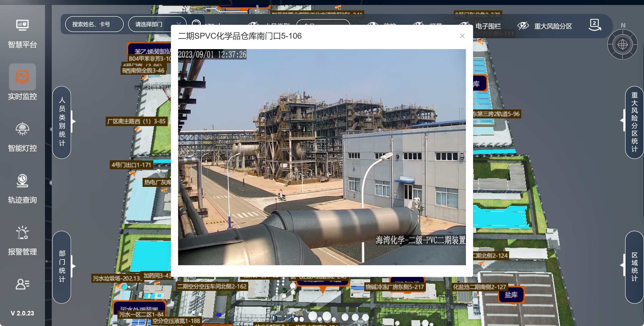Click the 厂区南主路西(1)3-85 camera label
Image resolution: width=644 pixels, height=326 pixels.
pos(136,121)
